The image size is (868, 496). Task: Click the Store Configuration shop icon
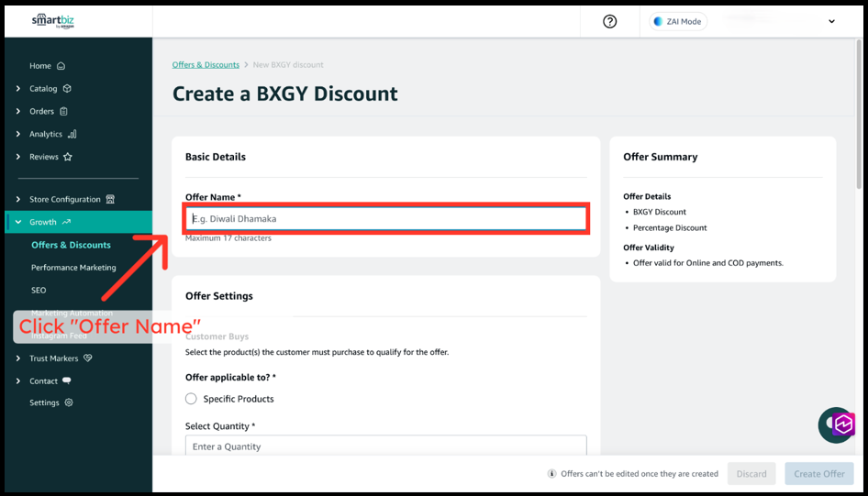click(110, 199)
